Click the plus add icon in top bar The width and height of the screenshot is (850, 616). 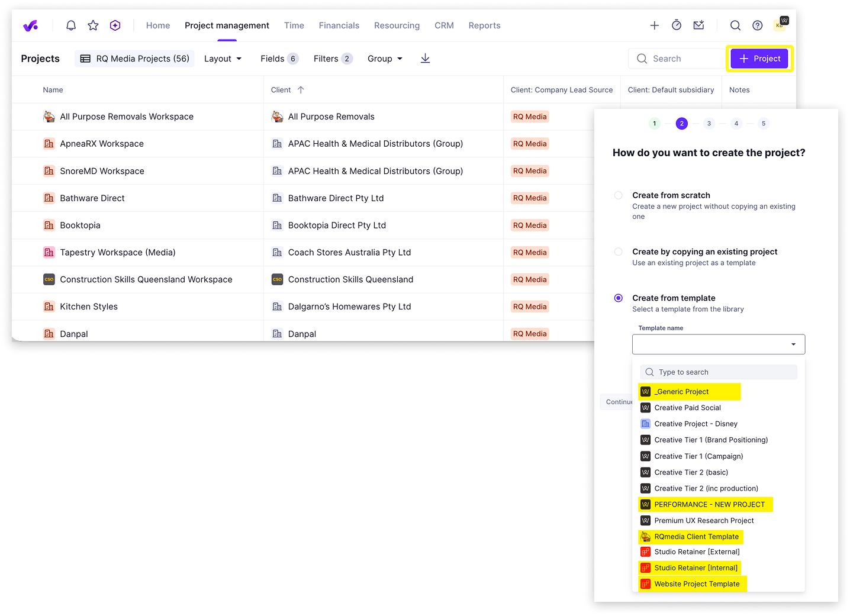(654, 25)
